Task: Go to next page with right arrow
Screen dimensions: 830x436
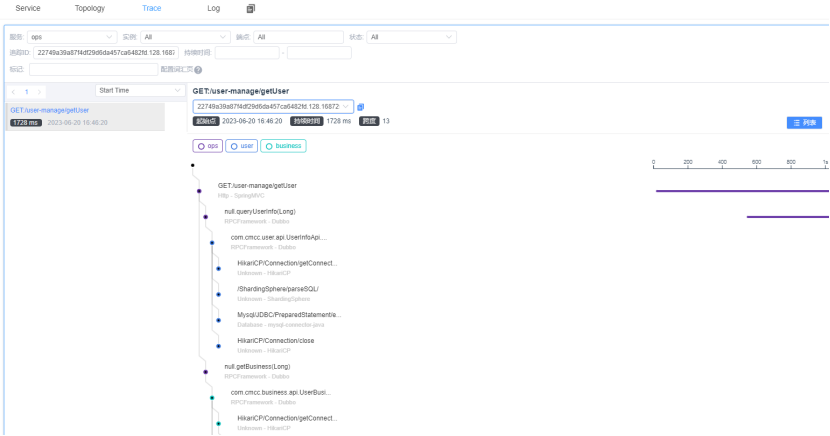Action: (40, 91)
